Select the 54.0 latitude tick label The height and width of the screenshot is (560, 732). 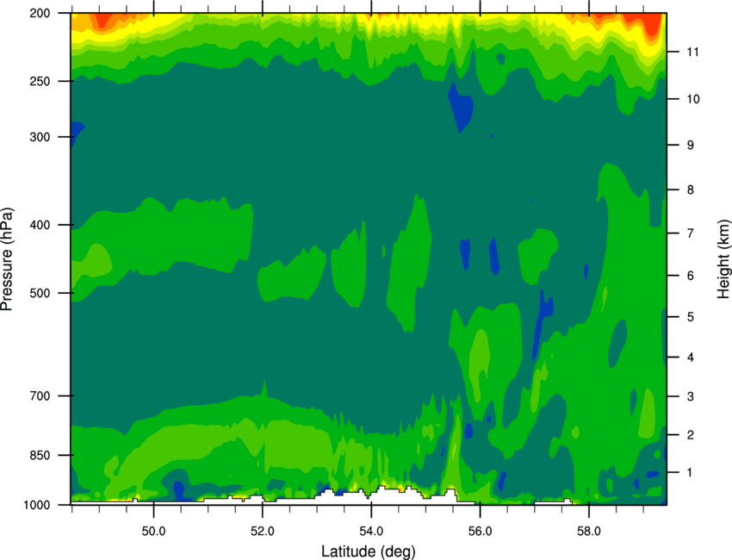(x=371, y=532)
